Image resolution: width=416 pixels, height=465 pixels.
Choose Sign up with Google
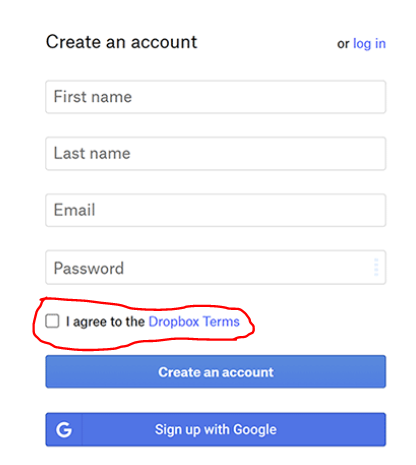pyautogui.click(x=216, y=429)
